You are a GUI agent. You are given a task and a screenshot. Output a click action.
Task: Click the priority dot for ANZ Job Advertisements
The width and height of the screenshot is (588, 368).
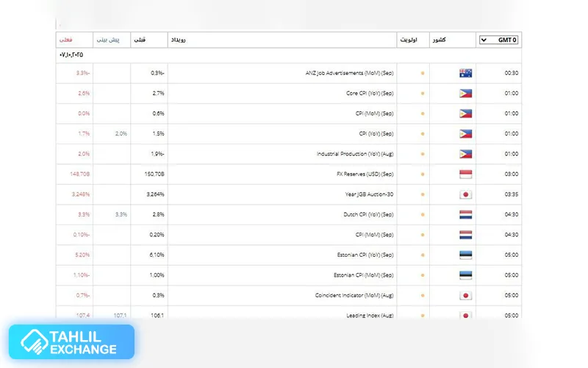pos(422,74)
